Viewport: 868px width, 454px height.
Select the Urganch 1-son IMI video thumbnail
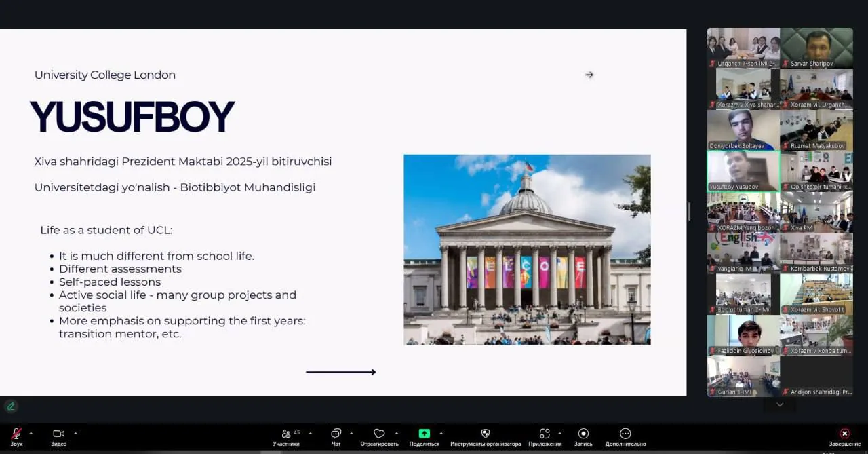[x=743, y=48]
